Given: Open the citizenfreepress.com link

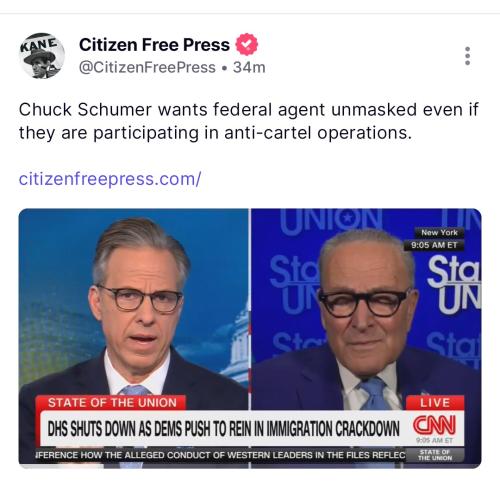Looking at the screenshot, I should coord(110,179).
